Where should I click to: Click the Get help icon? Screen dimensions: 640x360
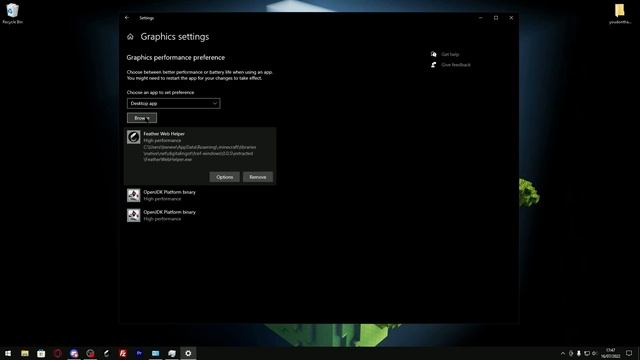pos(433,54)
